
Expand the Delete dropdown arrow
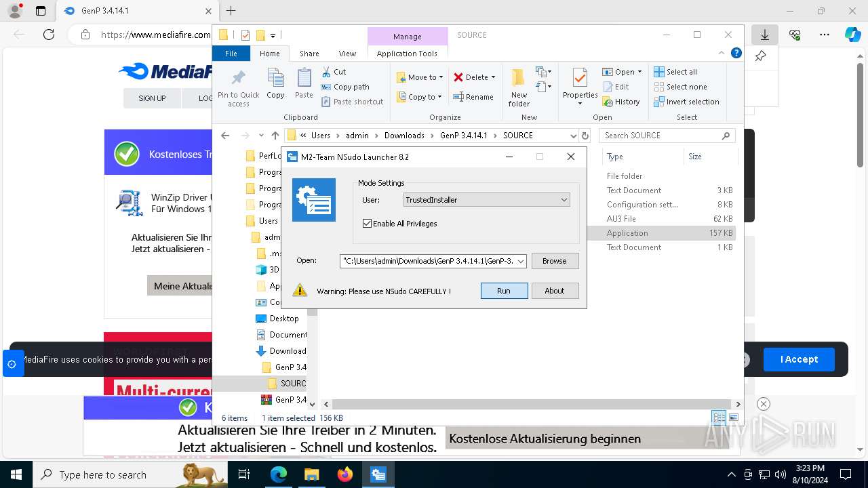click(493, 77)
